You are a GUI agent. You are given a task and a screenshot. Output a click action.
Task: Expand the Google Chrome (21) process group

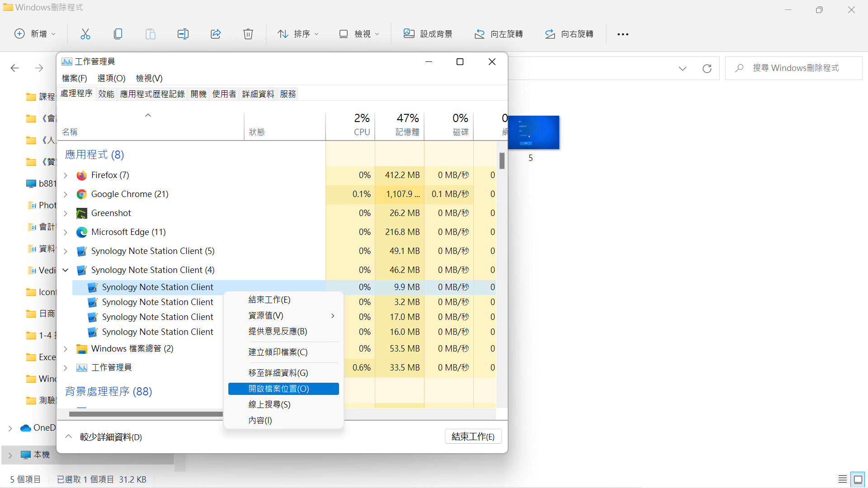tap(66, 194)
